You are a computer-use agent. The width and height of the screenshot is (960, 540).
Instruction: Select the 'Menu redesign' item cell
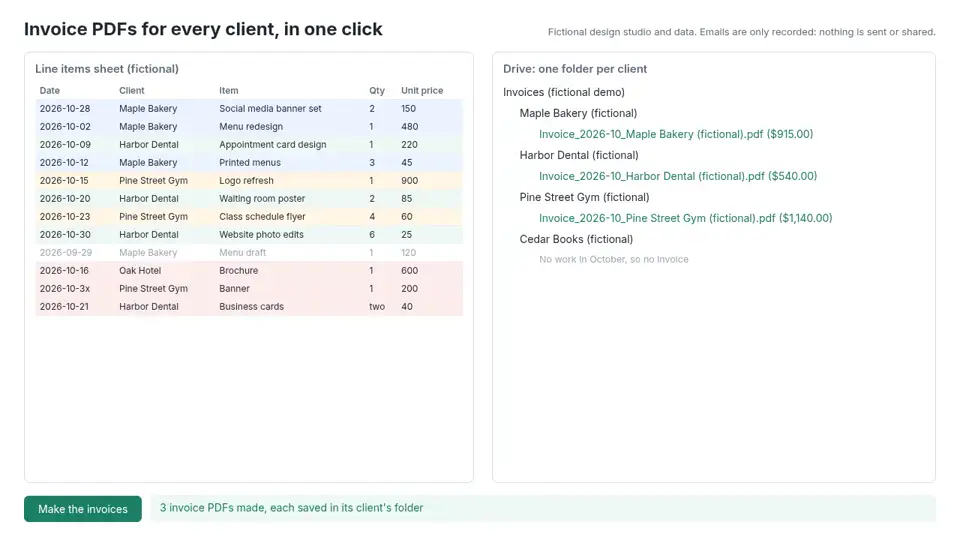251,127
